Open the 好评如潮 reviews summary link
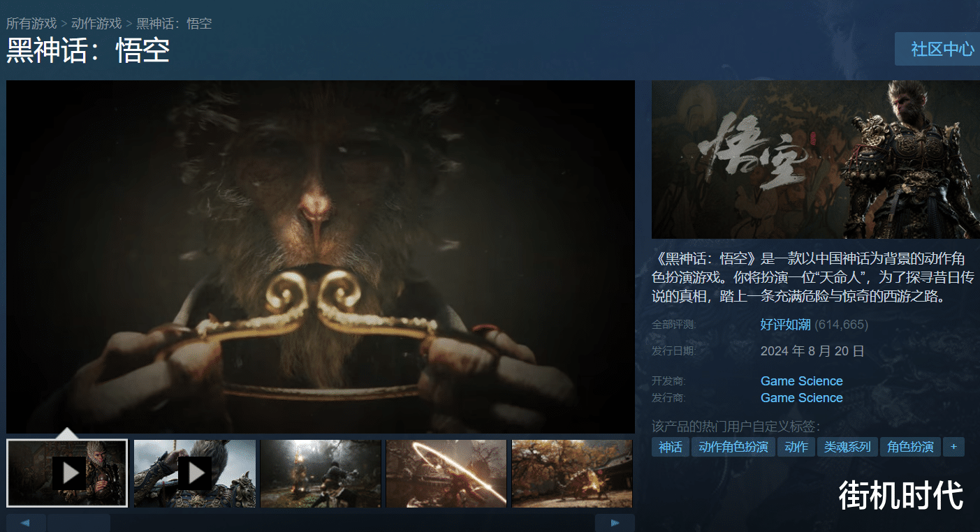Screen dimensions: 980x532 (x=785, y=325)
